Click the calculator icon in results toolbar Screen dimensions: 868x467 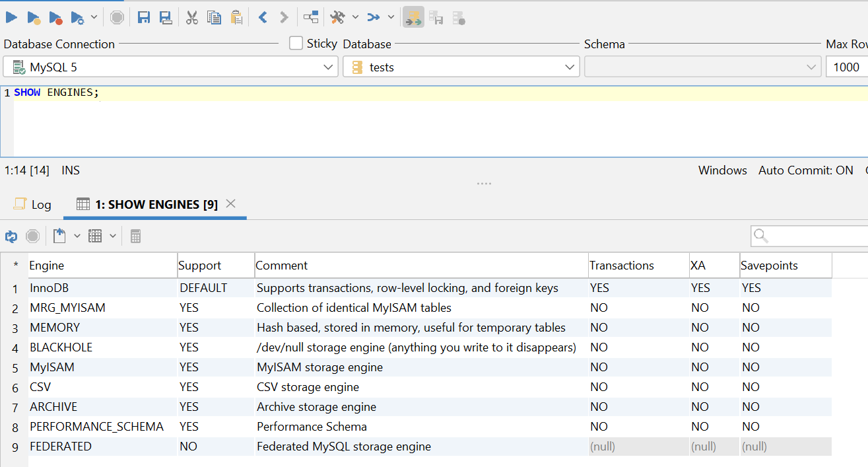(135, 236)
